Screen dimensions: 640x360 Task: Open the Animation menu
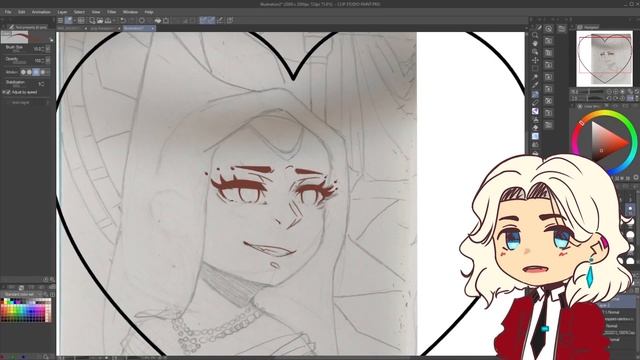41,12
